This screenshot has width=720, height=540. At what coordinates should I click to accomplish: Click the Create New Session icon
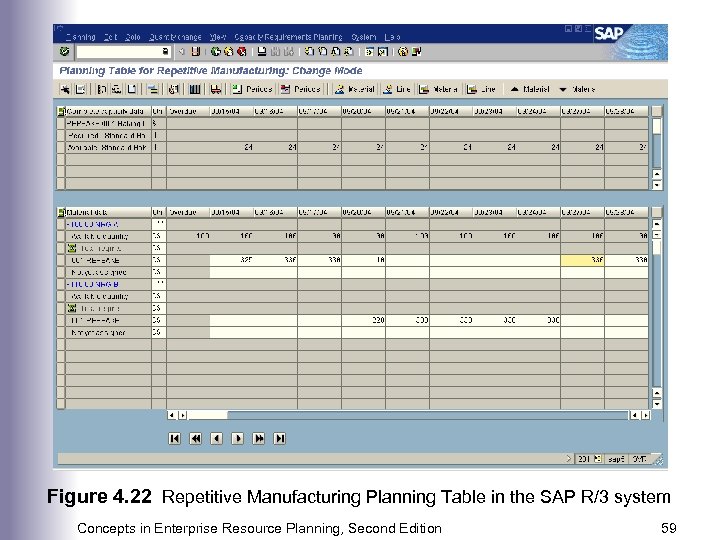[370, 51]
